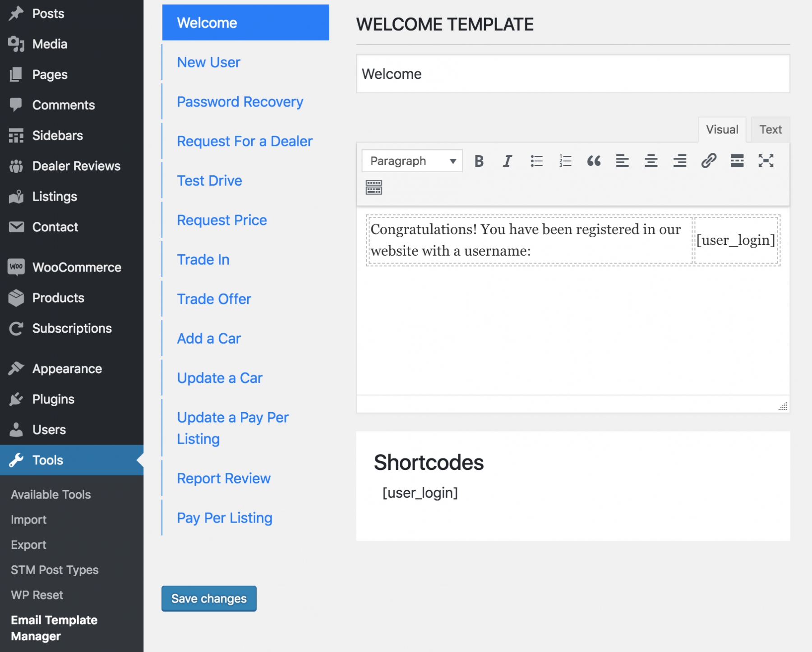The height and width of the screenshot is (652, 812).
Task: Center align the editor text
Action: point(651,161)
